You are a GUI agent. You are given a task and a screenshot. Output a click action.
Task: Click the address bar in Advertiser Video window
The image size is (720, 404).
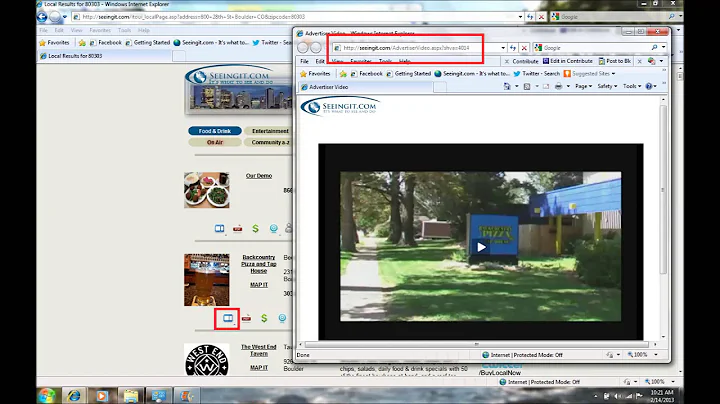point(416,48)
